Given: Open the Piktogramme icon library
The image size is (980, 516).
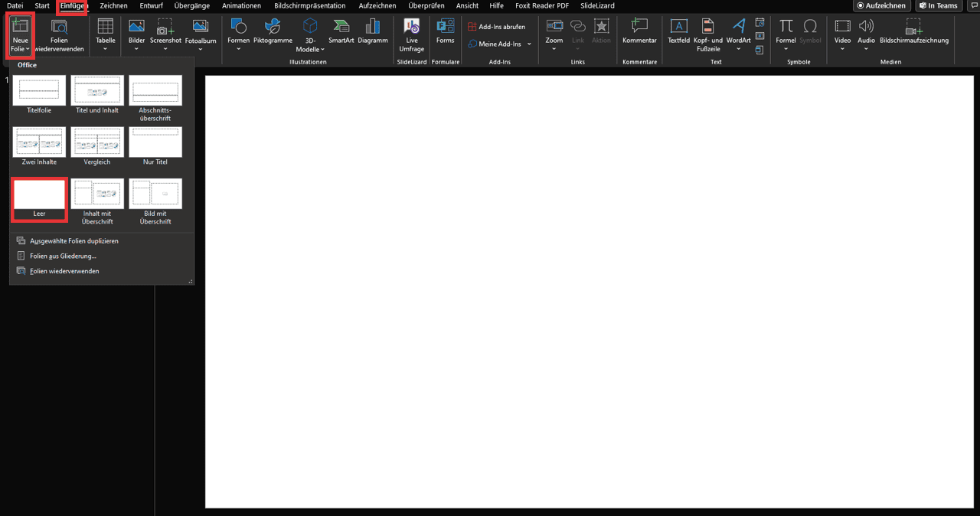Looking at the screenshot, I should [x=273, y=28].
